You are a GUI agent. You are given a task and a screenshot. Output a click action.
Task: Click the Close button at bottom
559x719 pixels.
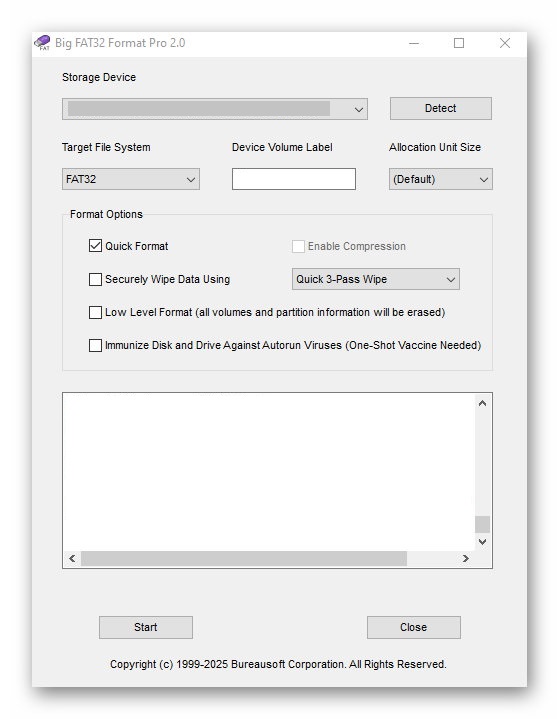(414, 627)
